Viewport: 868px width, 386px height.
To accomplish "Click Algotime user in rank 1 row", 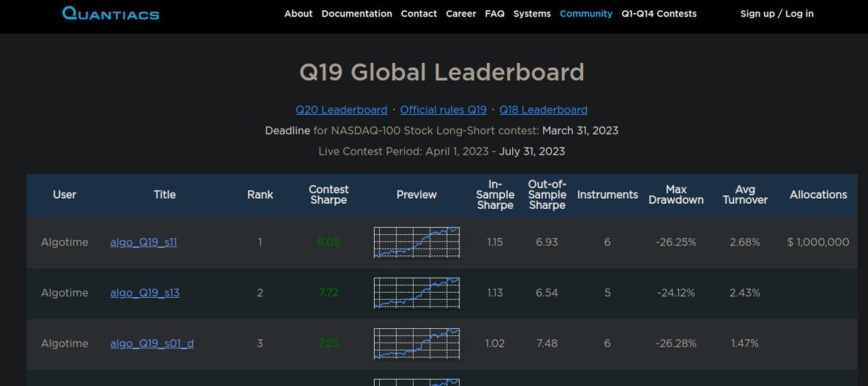I will (64, 242).
